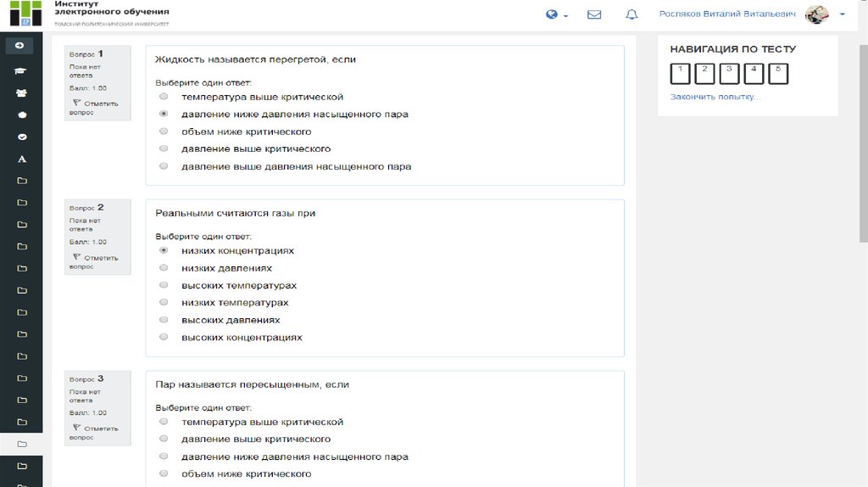Click the letter A sidebar icon
868x487 pixels.
click(21, 159)
